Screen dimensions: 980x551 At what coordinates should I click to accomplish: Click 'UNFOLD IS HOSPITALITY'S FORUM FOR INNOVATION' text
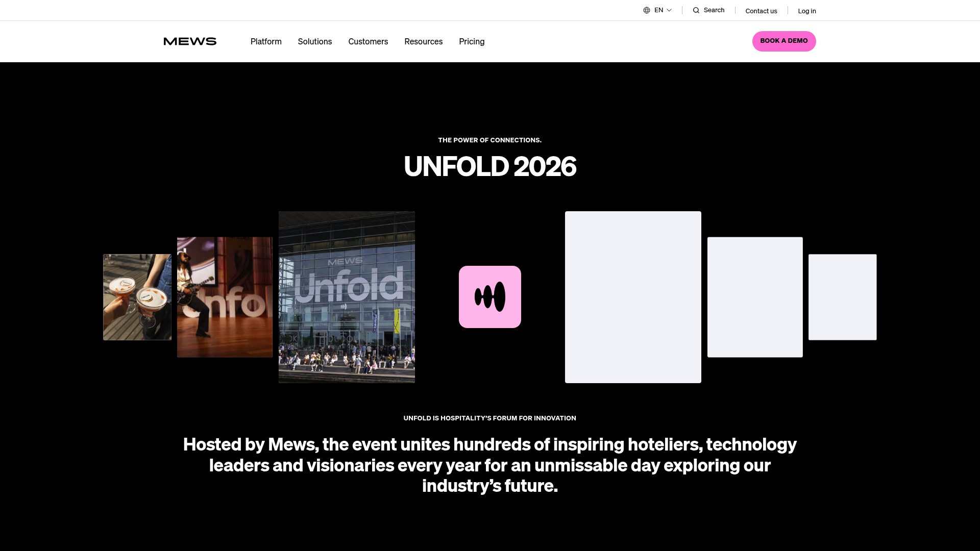click(490, 418)
